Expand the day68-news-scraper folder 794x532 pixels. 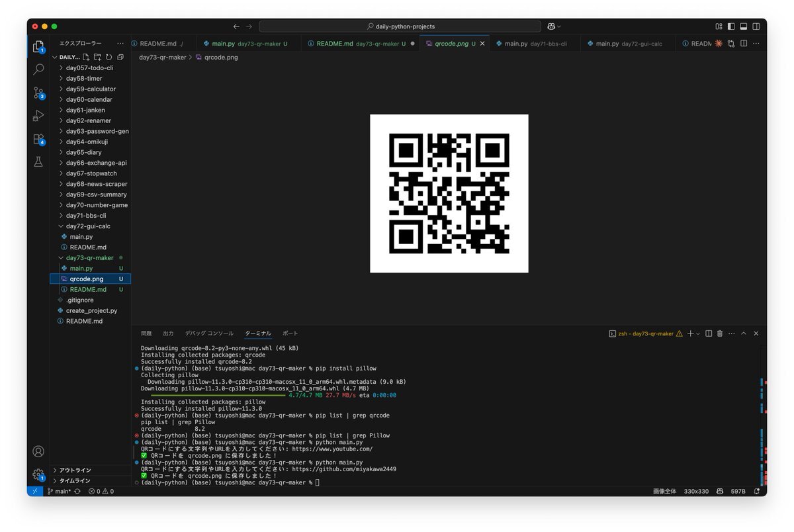click(x=91, y=184)
